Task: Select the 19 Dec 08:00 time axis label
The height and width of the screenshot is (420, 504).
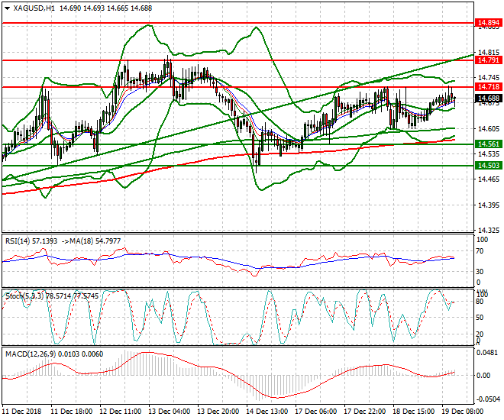Action: click(463, 412)
